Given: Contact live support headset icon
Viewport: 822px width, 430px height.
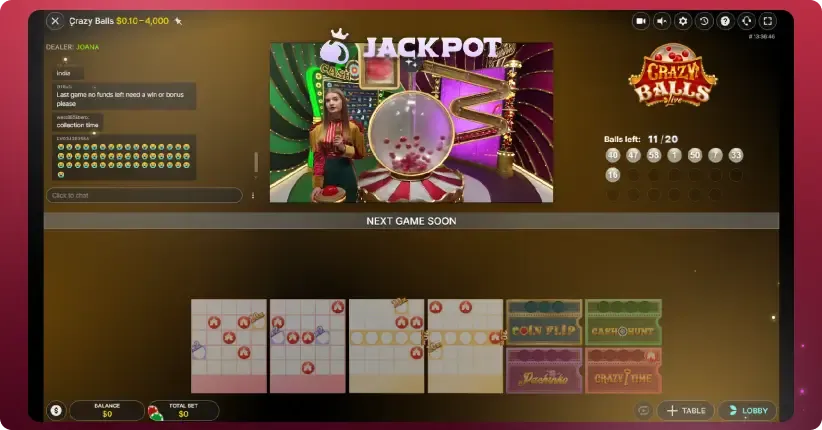Looking at the screenshot, I should coord(747,21).
